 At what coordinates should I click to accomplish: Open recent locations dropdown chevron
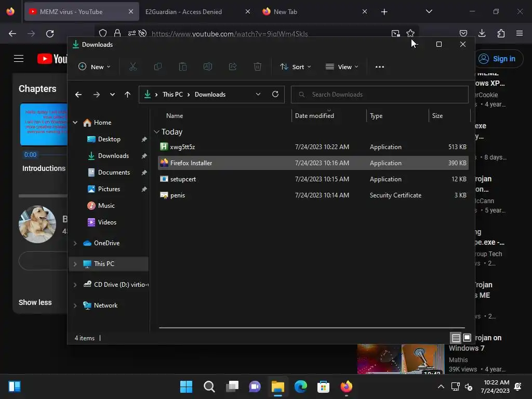point(112,95)
